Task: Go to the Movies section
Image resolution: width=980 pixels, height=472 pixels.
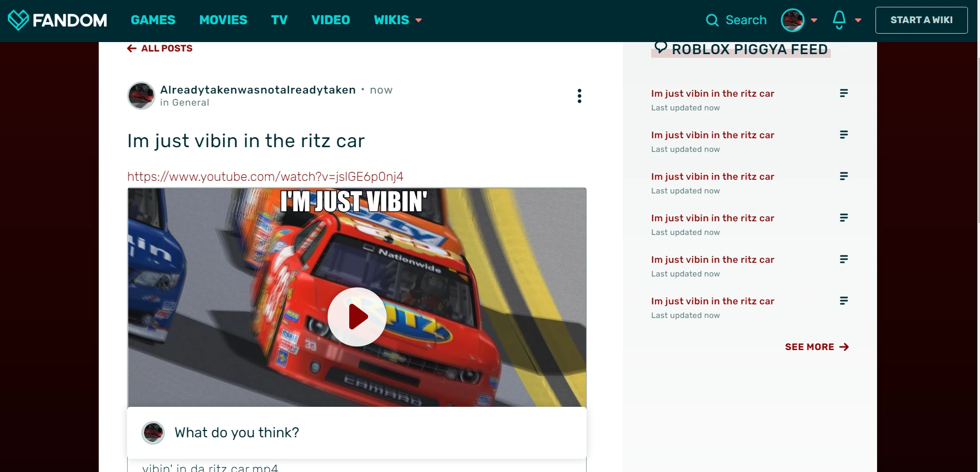Action: [x=223, y=20]
